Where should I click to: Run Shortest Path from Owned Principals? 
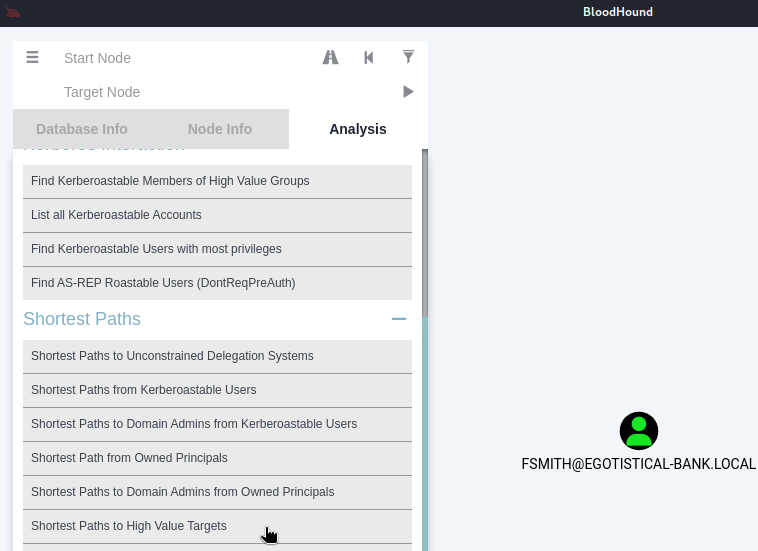click(218, 458)
